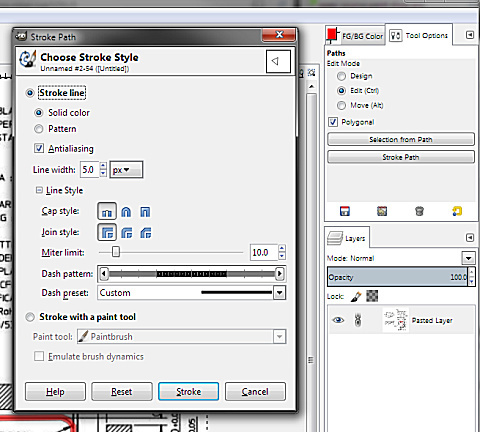Screen dimensions: 480x432
Task: Select the miter join style icon
Action: pyautogui.click(x=107, y=232)
